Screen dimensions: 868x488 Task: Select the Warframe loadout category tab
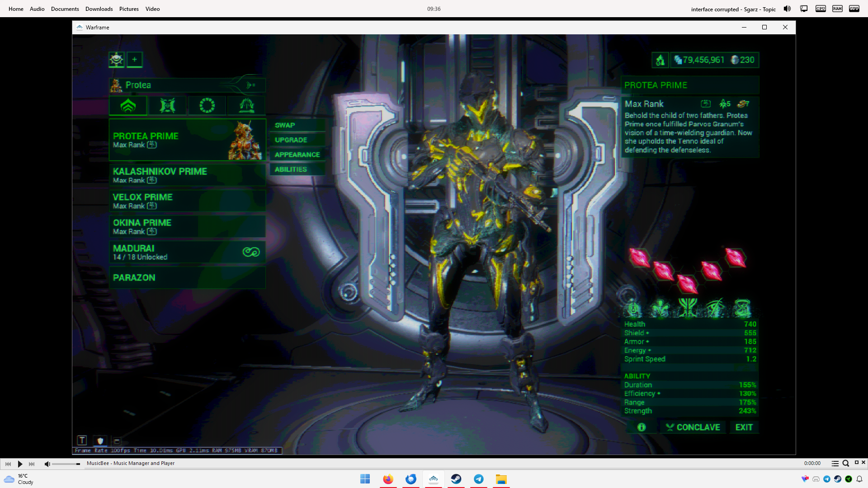click(128, 105)
